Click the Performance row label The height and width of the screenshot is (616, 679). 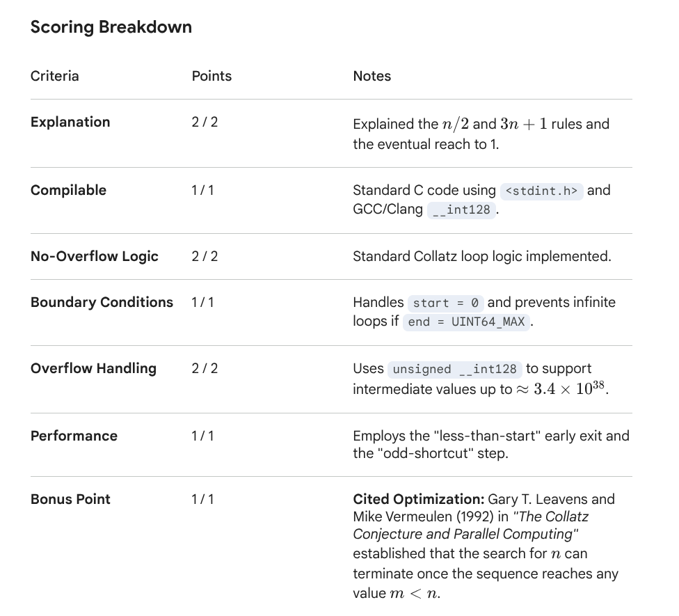(74, 436)
